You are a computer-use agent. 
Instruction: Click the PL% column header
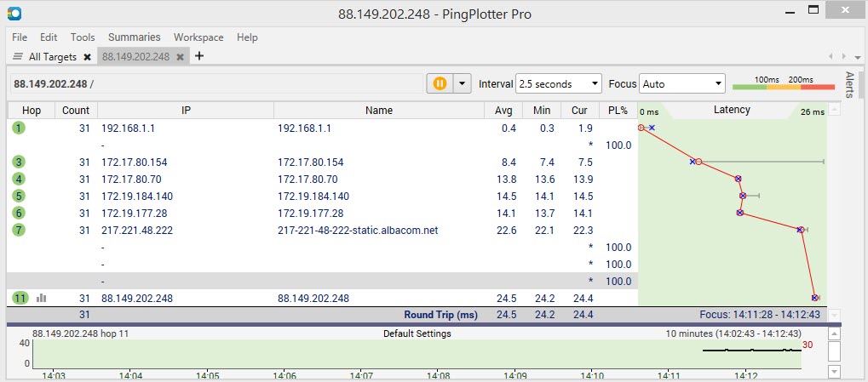tap(618, 110)
